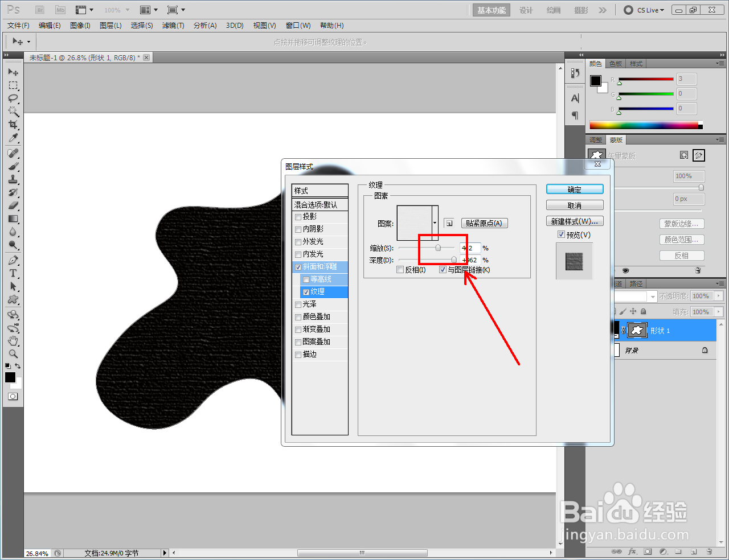Image resolution: width=729 pixels, height=560 pixels.
Task: Select the 基本功能 Essentials workspace button
Action: 492,10
